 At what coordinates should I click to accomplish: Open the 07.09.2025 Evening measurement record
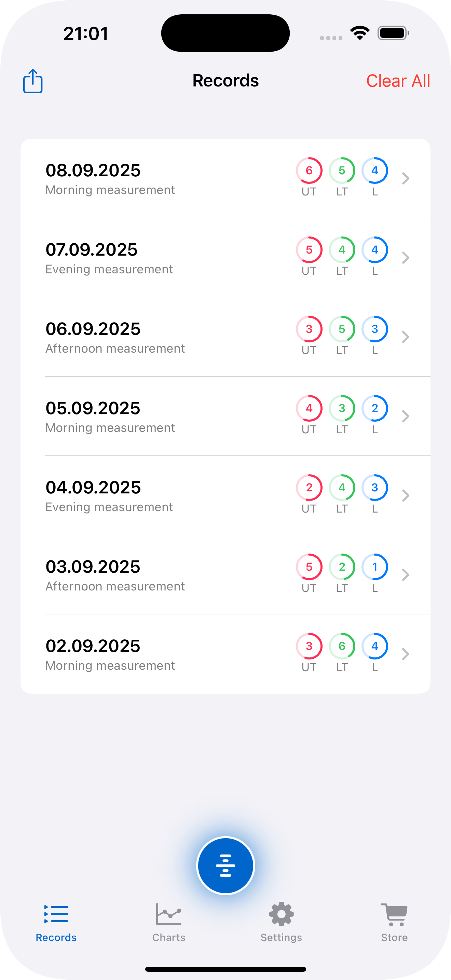coord(152,258)
